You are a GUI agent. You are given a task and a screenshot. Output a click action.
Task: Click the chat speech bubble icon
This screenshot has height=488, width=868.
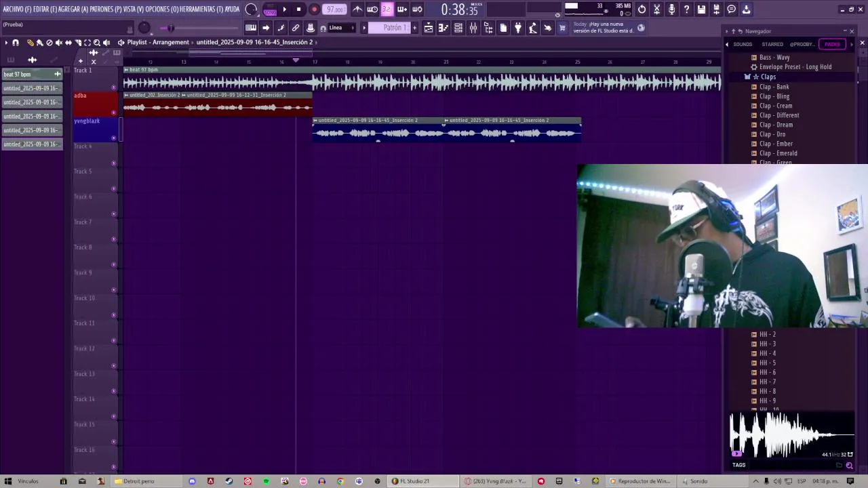click(732, 9)
